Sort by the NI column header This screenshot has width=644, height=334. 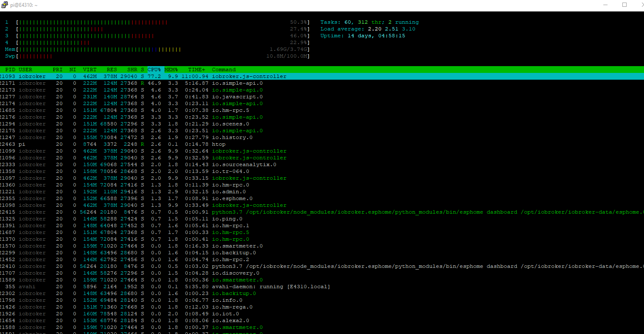[x=73, y=70]
